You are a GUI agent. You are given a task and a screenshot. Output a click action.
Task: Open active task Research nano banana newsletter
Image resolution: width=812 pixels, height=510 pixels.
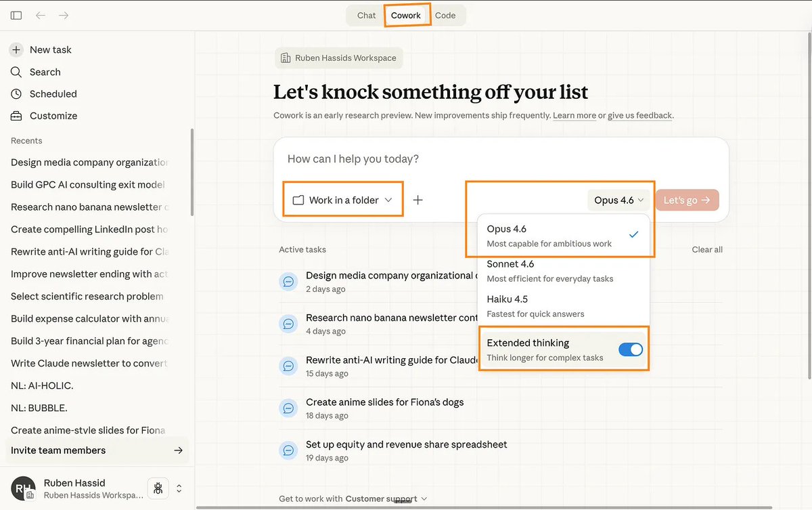click(392, 317)
